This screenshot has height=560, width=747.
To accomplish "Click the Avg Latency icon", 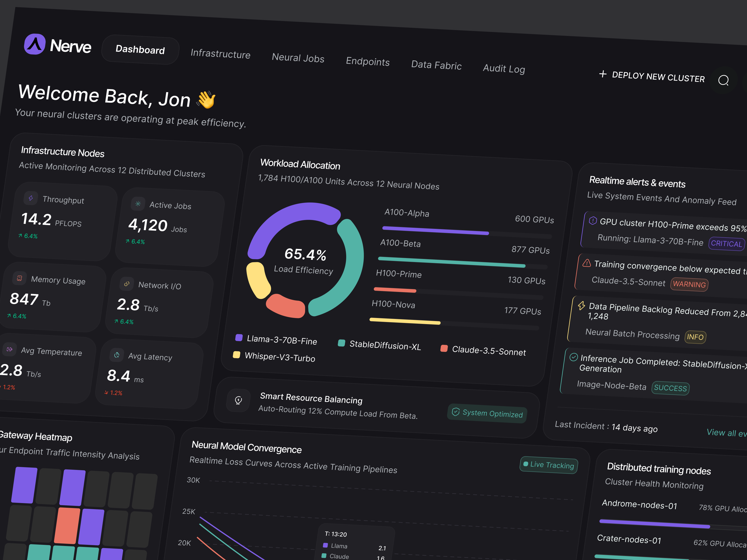I will pos(116,355).
